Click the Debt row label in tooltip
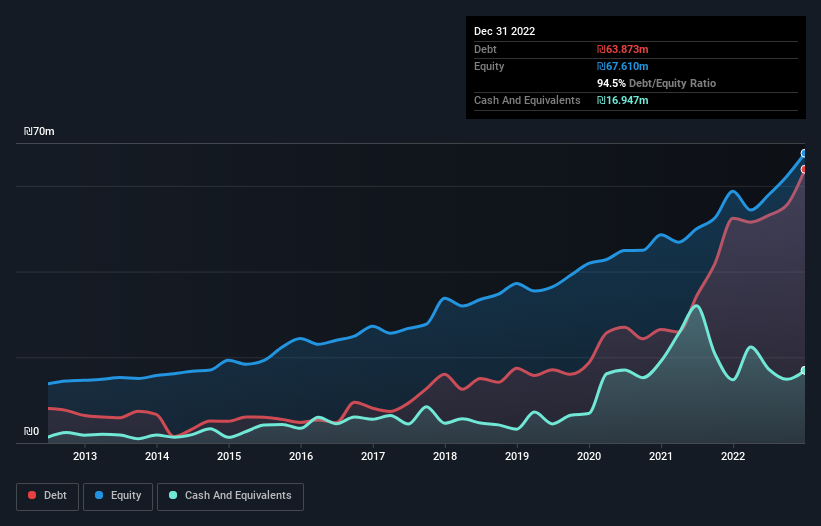 pos(485,49)
